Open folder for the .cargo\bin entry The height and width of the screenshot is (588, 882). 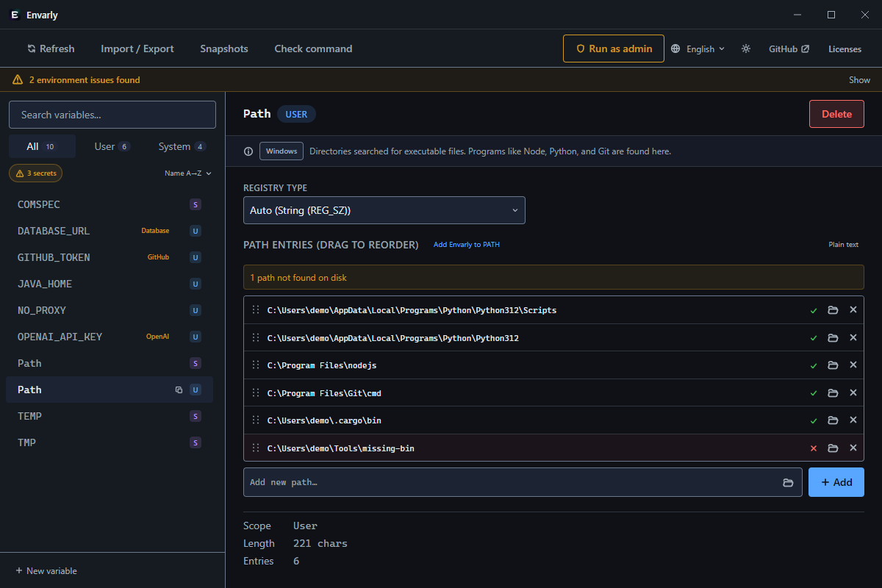[833, 420]
